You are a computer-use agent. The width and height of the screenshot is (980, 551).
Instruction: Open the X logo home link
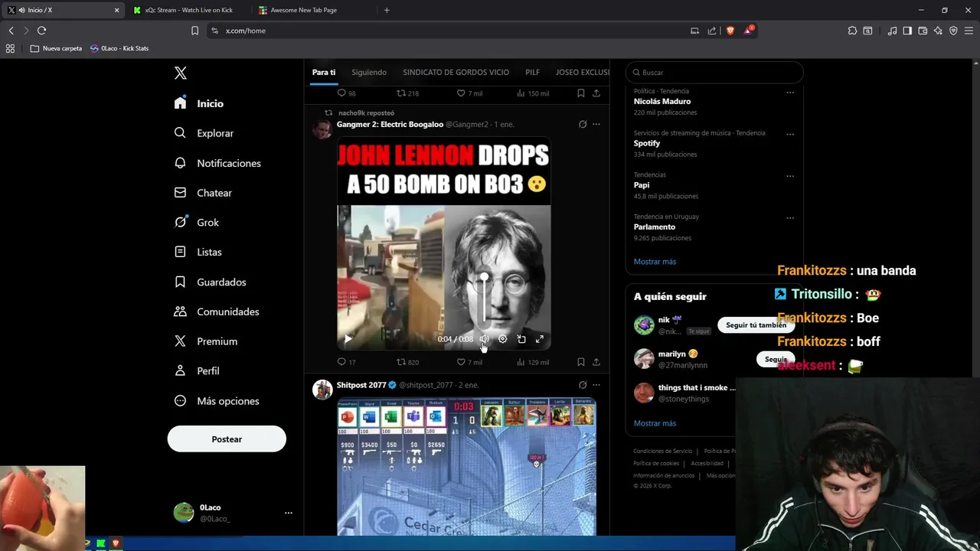[181, 73]
